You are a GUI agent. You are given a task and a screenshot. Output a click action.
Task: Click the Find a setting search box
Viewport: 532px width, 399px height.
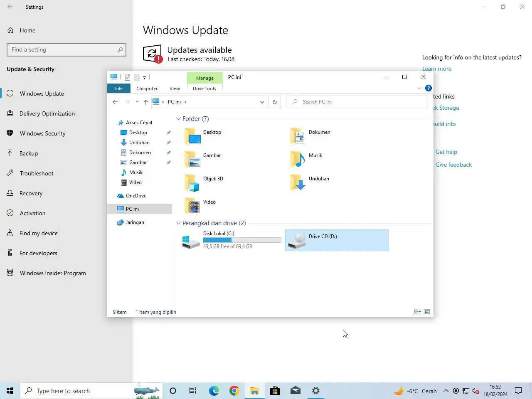click(x=66, y=49)
